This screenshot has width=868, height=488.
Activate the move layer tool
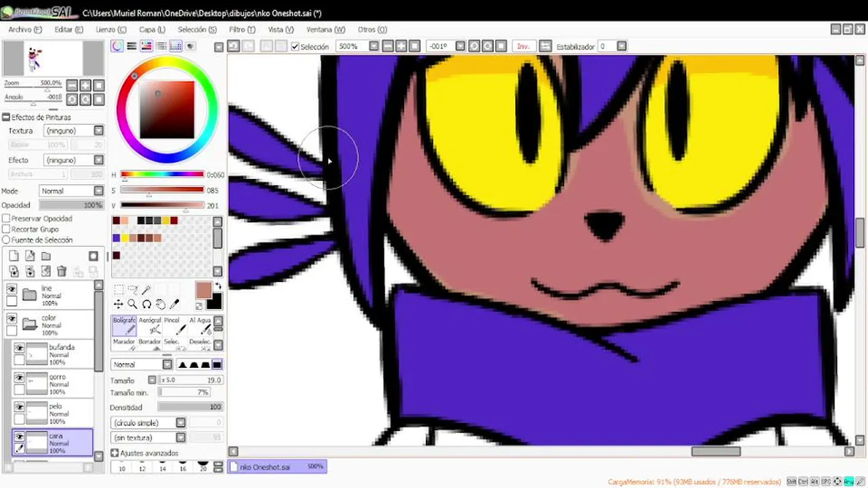(118, 304)
